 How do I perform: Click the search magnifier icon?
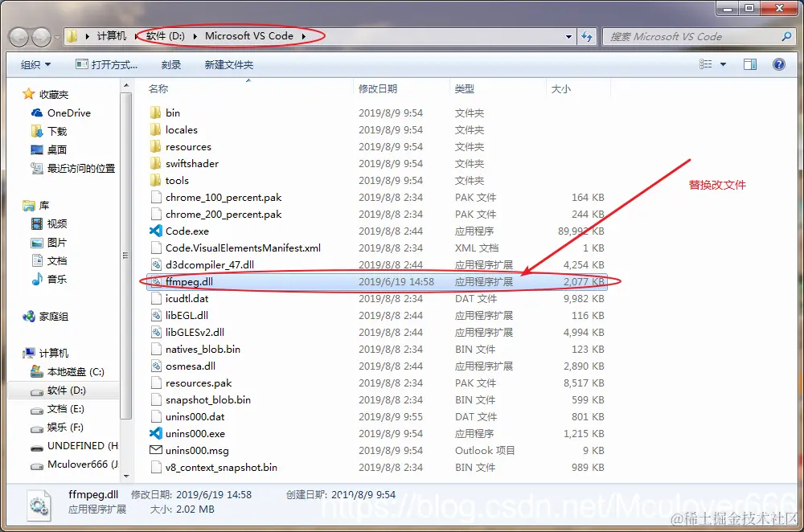tap(786, 36)
